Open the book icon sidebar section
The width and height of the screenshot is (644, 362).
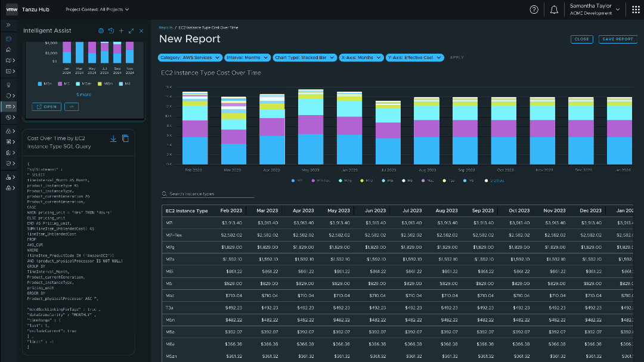coord(8,60)
